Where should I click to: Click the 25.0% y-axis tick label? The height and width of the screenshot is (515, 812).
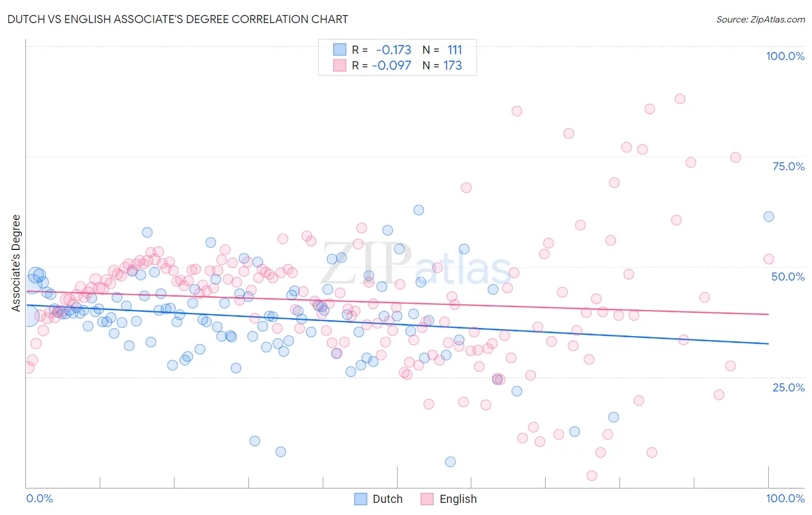pos(788,387)
